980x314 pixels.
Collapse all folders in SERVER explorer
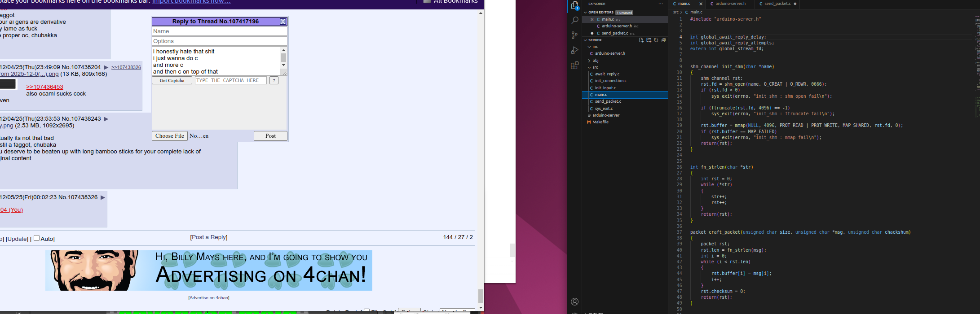click(663, 40)
